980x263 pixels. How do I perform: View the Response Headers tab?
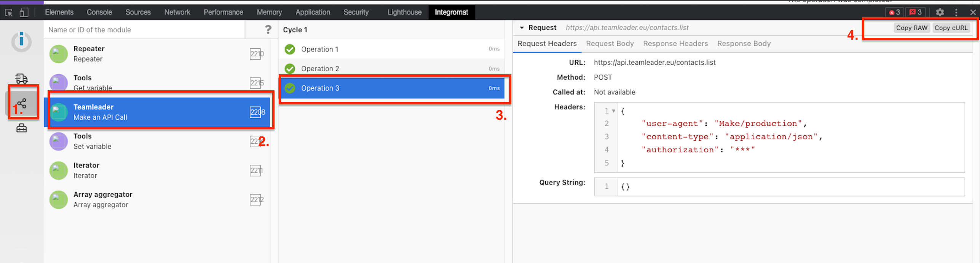tap(675, 43)
